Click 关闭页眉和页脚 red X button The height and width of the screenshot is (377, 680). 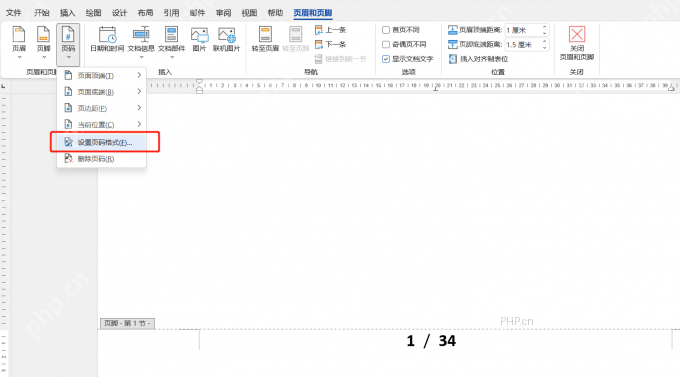(577, 34)
